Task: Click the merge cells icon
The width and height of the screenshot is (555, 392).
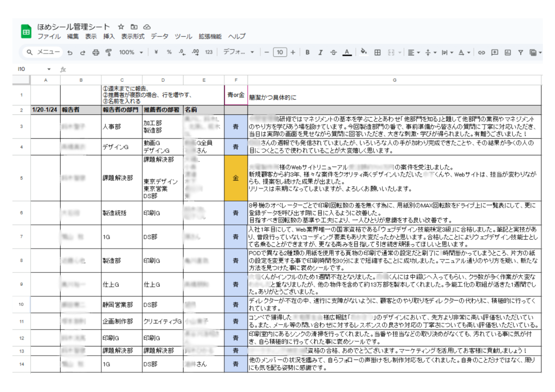Action: click(391, 53)
